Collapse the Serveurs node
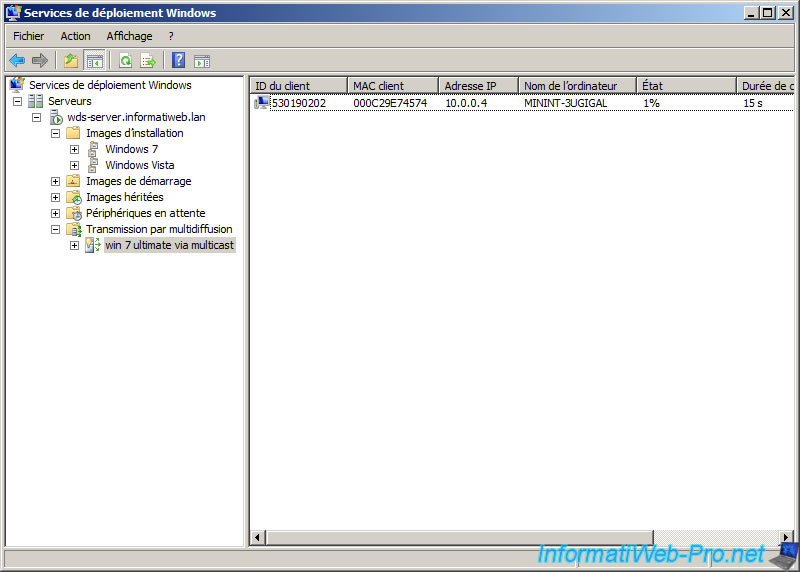This screenshot has width=800, height=572. point(17,101)
